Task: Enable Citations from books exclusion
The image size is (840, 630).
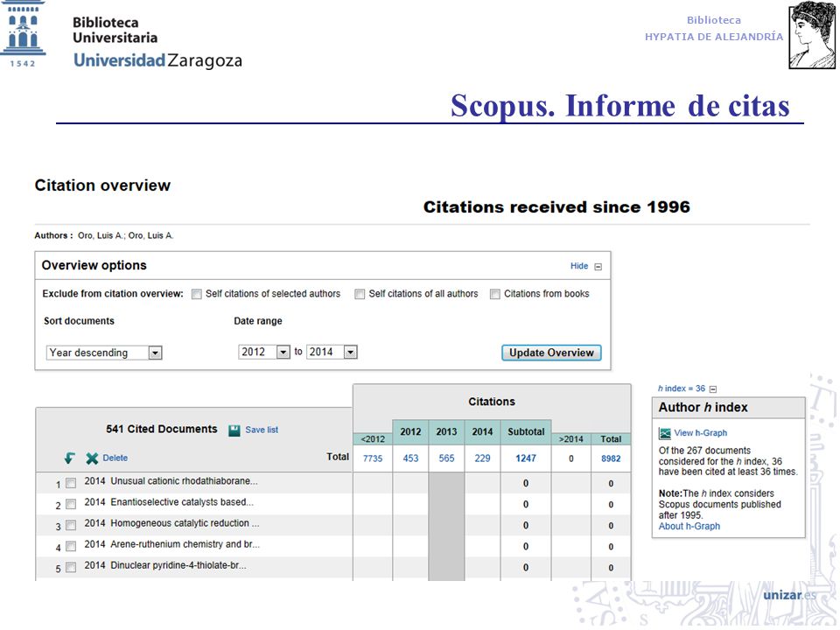Action: click(495, 294)
